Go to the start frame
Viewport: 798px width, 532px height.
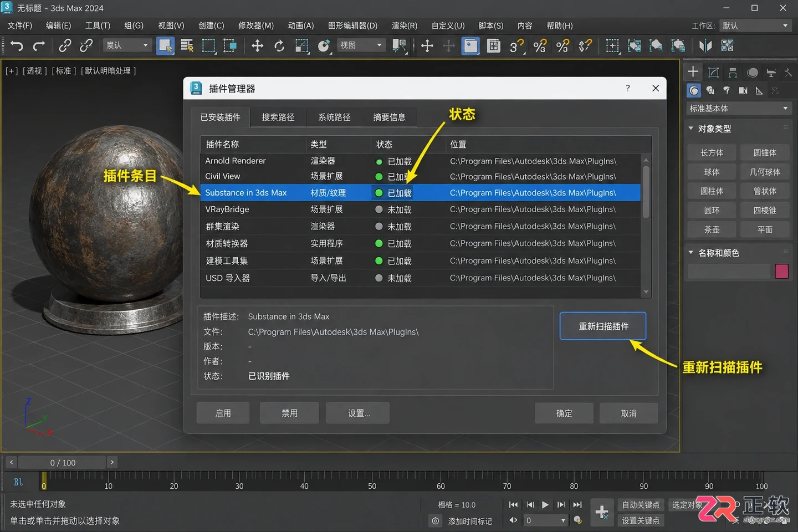click(x=513, y=505)
